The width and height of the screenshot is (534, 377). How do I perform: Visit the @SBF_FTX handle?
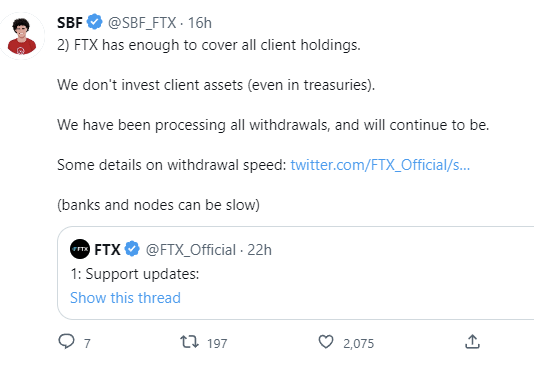pos(142,23)
